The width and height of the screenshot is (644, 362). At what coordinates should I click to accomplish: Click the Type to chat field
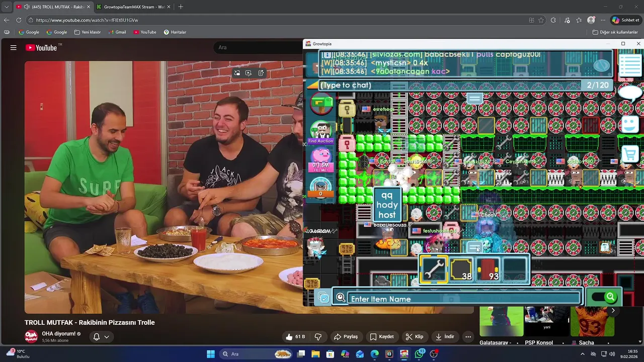coord(450,85)
